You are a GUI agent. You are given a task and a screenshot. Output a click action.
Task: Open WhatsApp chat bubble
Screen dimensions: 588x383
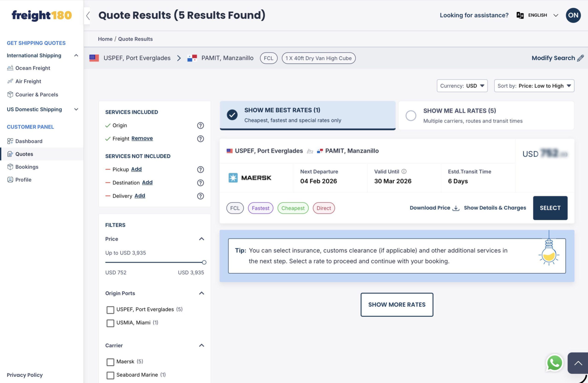coord(555,363)
